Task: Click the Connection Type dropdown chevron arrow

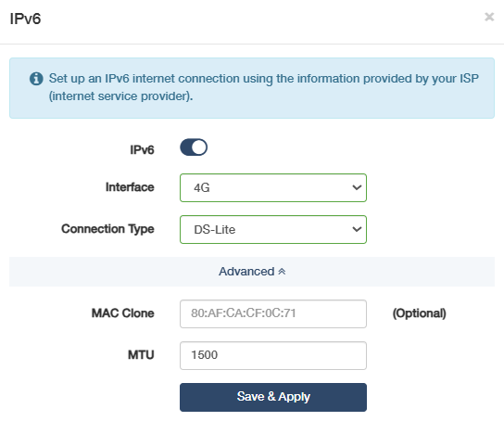Action: pos(357,229)
